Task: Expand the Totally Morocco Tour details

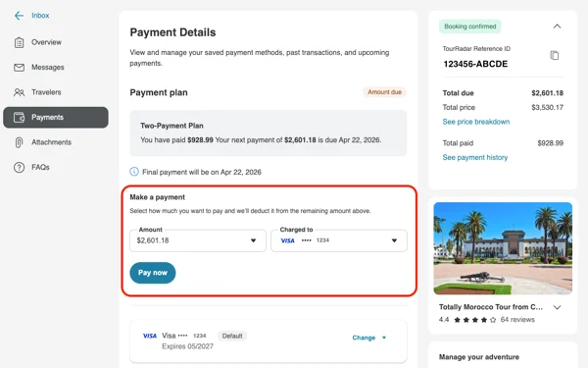Action: 557,307
